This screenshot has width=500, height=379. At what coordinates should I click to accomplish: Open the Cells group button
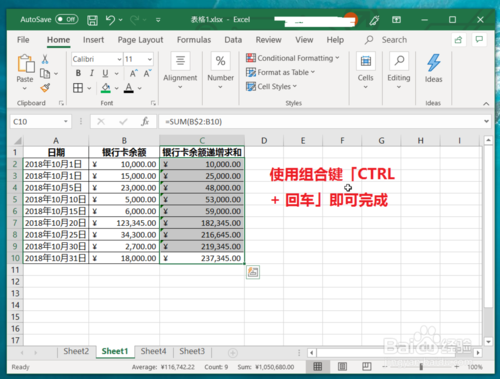(366, 71)
